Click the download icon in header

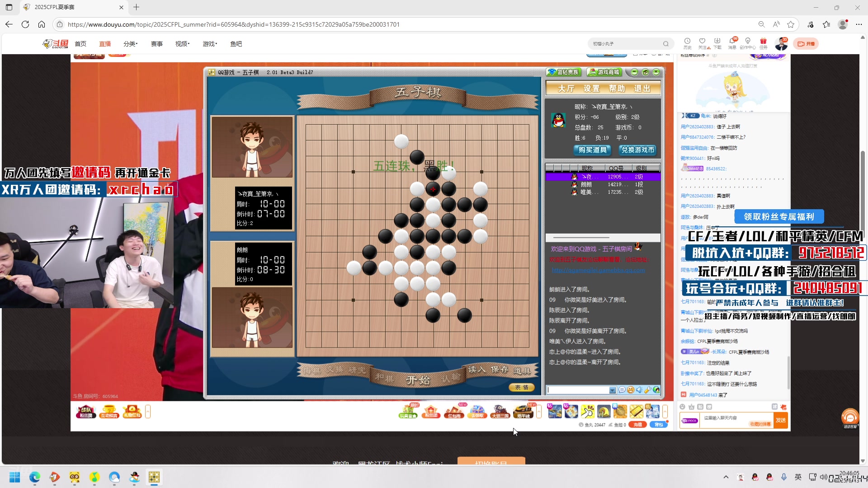click(x=717, y=41)
